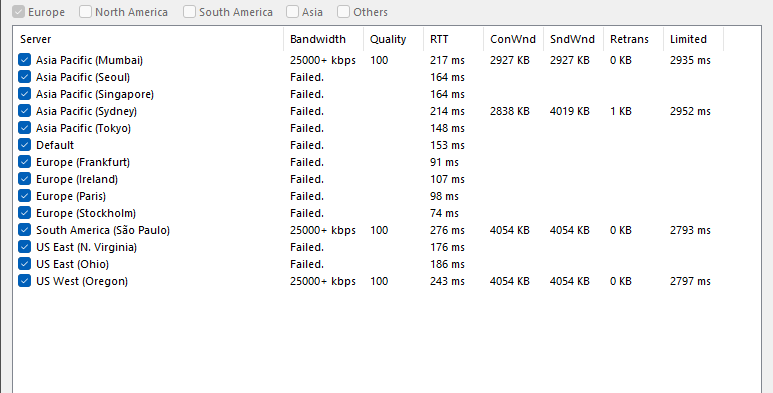This screenshot has height=393, width=773.
Task: Enable the South America region checkbox
Action: (189, 12)
